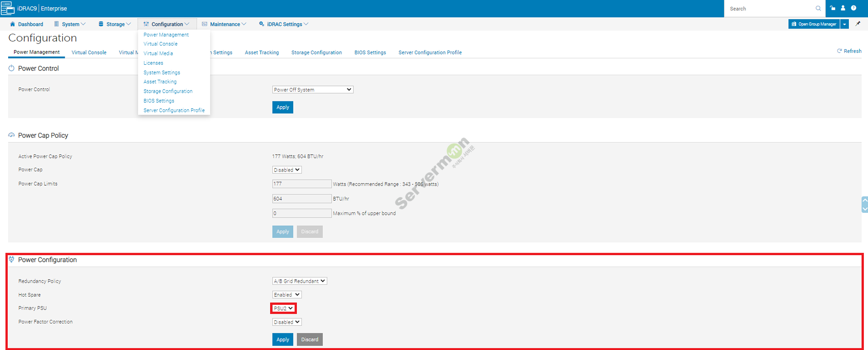Open the help question mark icon
The height and width of the screenshot is (350, 868).
coord(853,8)
